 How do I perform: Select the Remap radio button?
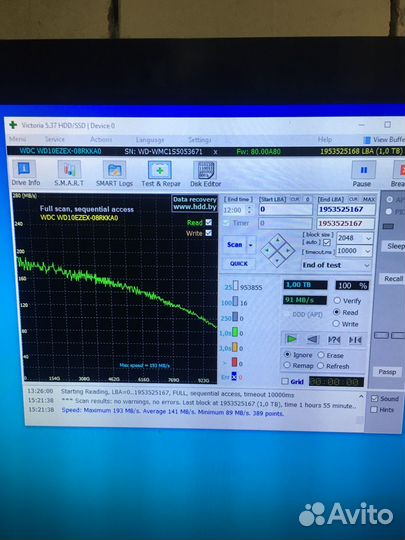tap(287, 365)
